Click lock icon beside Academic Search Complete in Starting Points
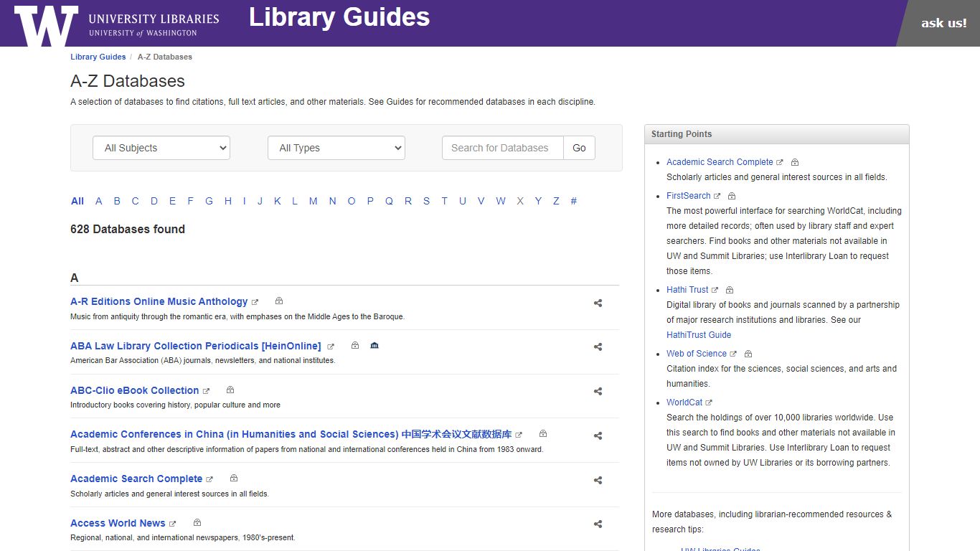The image size is (980, 551). (x=795, y=162)
